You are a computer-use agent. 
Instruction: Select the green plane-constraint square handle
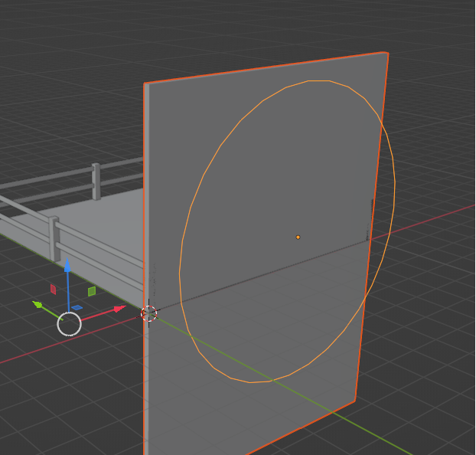92,291
